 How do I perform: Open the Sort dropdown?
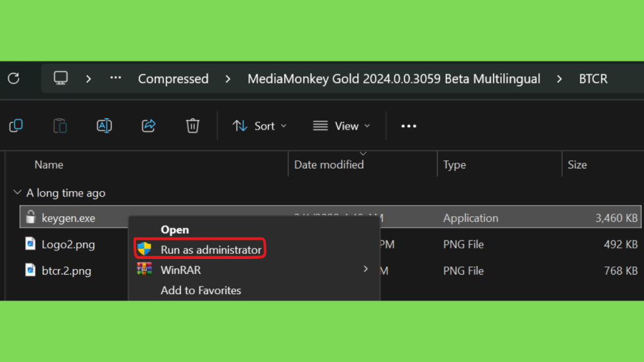point(260,126)
